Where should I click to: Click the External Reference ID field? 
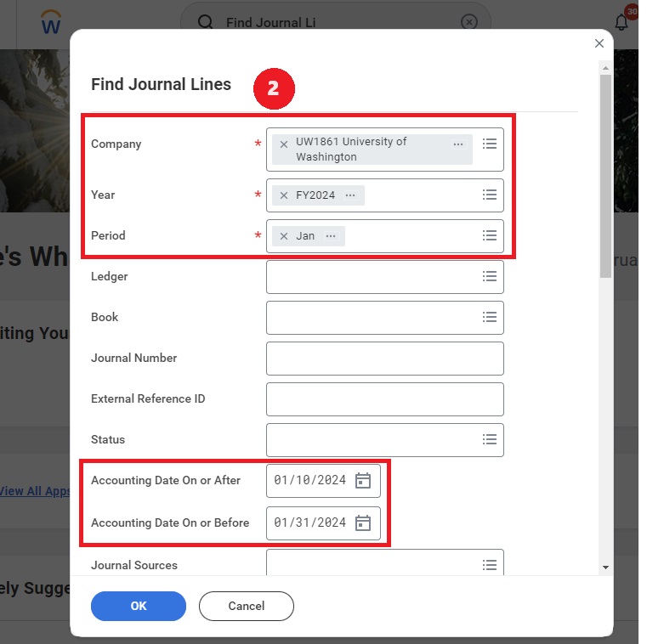pyautogui.click(x=385, y=399)
